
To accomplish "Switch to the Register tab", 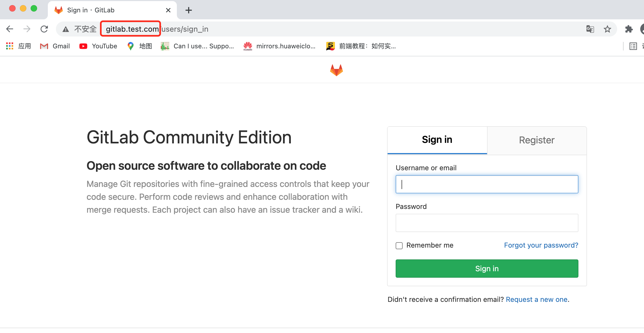I will (x=536, y=140).
